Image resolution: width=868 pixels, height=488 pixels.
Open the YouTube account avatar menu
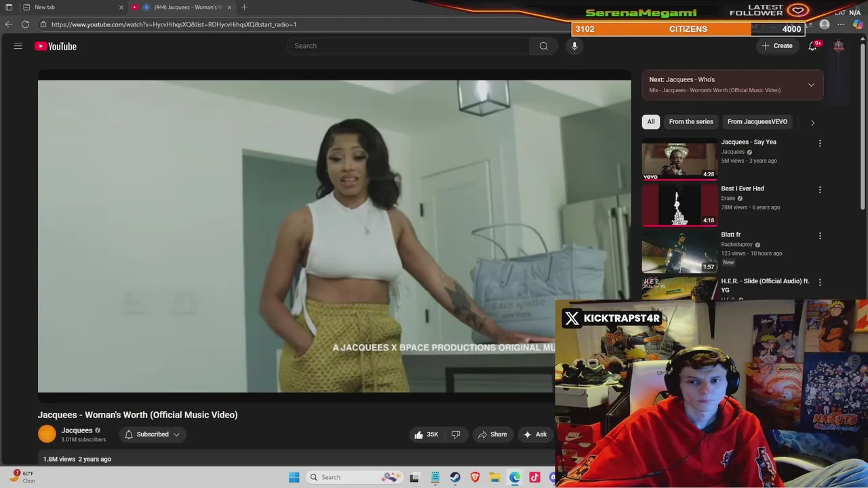click(x=839, y=46)
